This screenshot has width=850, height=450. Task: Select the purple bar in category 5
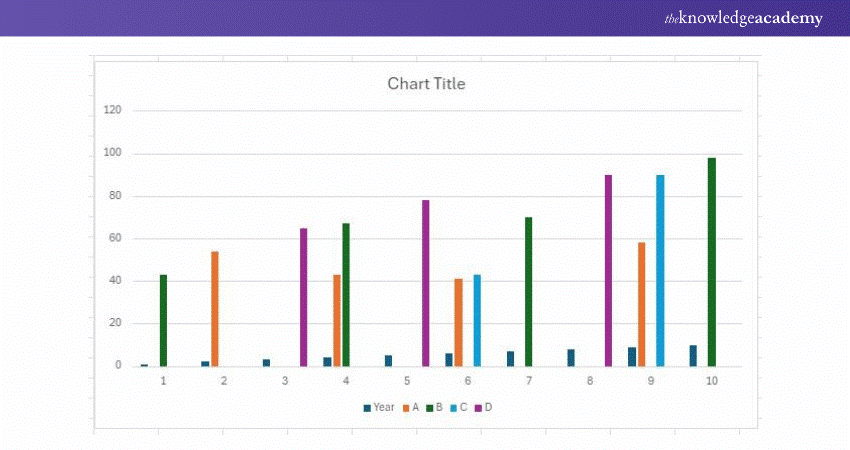click(x=425, y=283)
